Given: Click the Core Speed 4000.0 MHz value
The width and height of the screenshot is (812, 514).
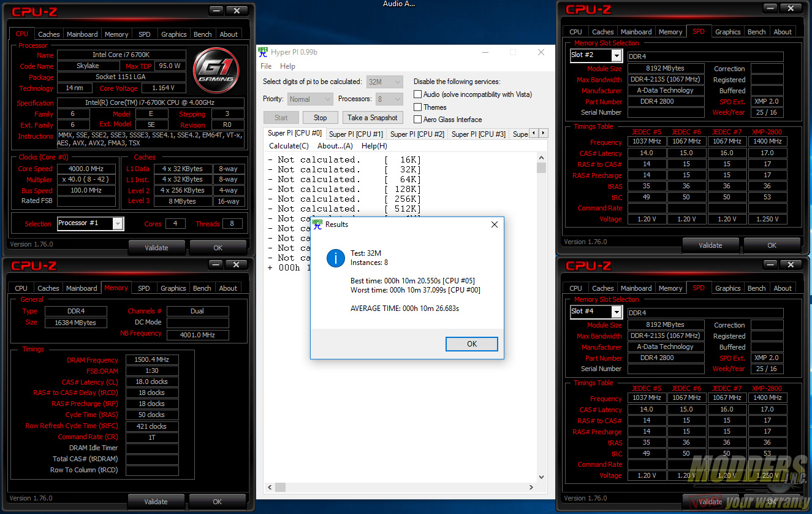Looking at the screenshot, I should [x=86, y=169].
